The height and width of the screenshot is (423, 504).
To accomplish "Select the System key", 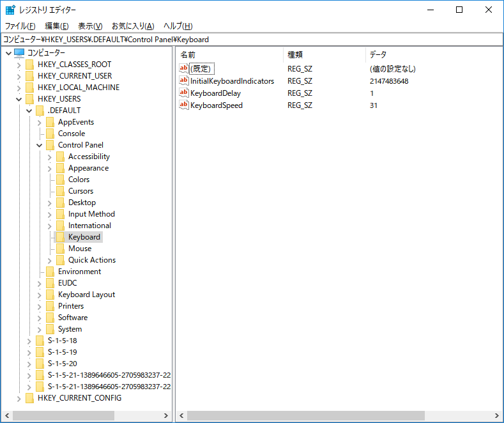I will click(70, 329).
